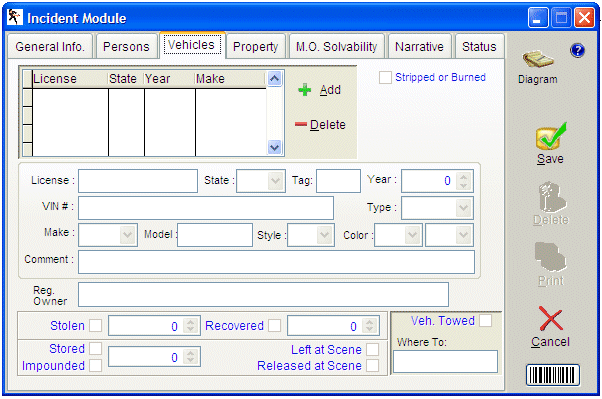The image size is (602, 399).
Task: Click the State column header in grid
Action: coord(126,79)
